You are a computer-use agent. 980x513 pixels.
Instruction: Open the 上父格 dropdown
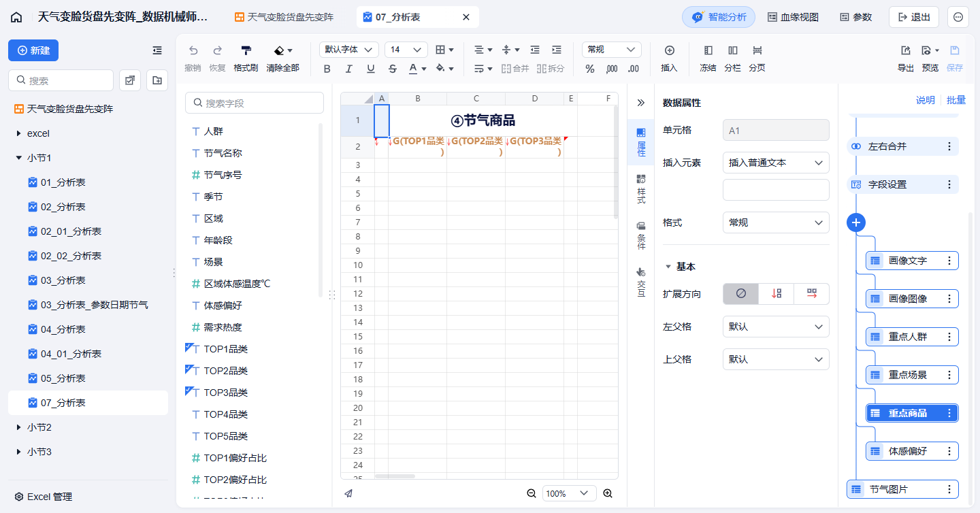pos(776,359)
